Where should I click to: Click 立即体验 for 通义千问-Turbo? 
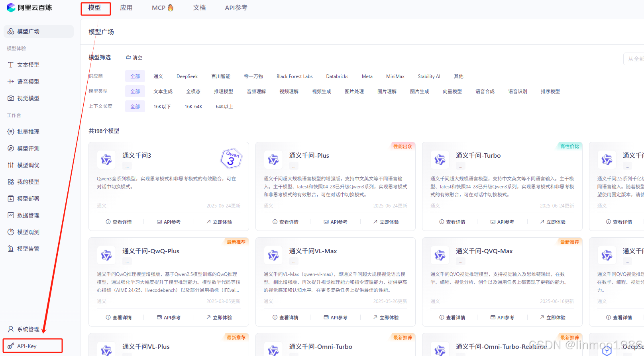point(553,222)
